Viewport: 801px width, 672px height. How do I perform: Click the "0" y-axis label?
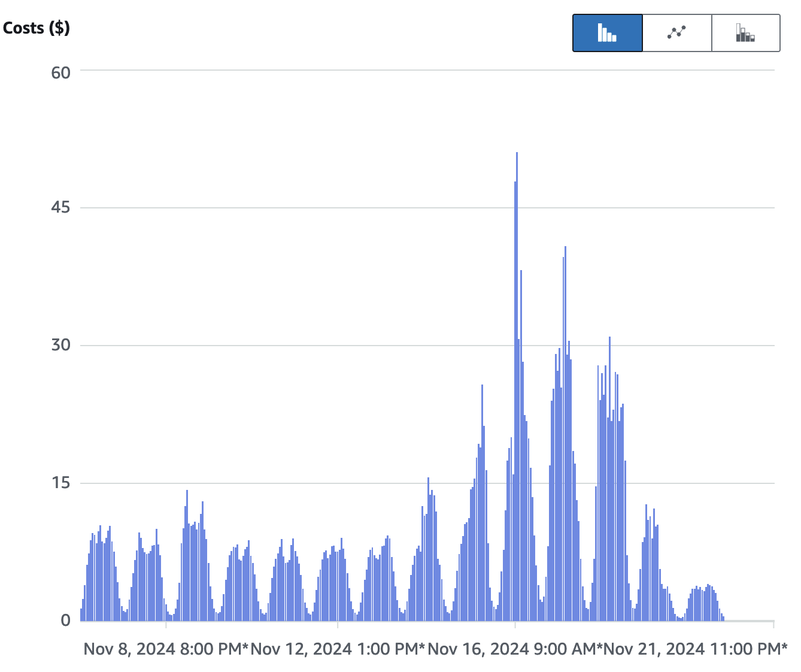coord(66,620)
